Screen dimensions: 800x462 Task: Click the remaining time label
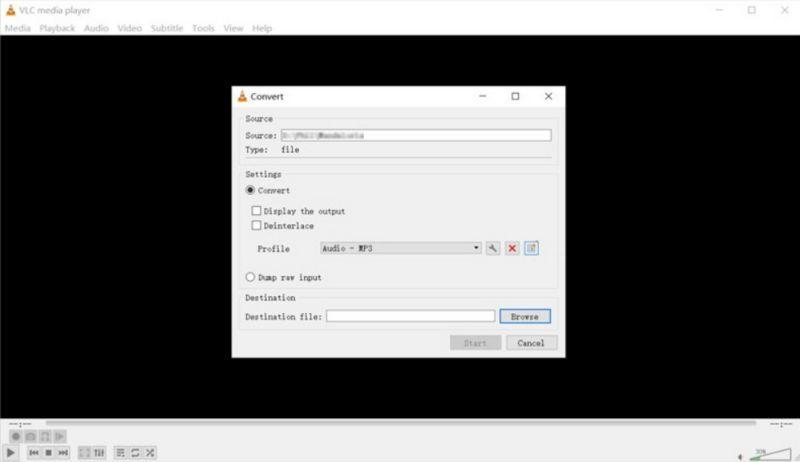click(x=781, y=424)
